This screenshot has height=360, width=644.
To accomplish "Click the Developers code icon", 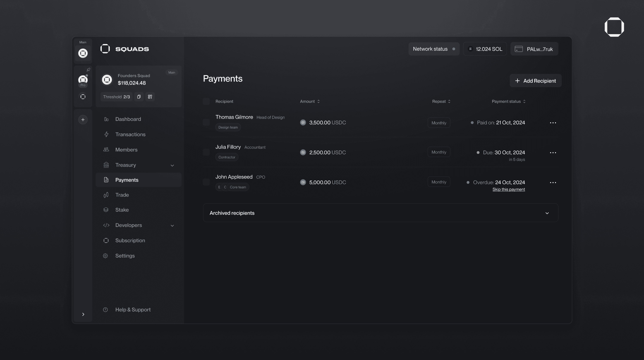I will (106, 225).
